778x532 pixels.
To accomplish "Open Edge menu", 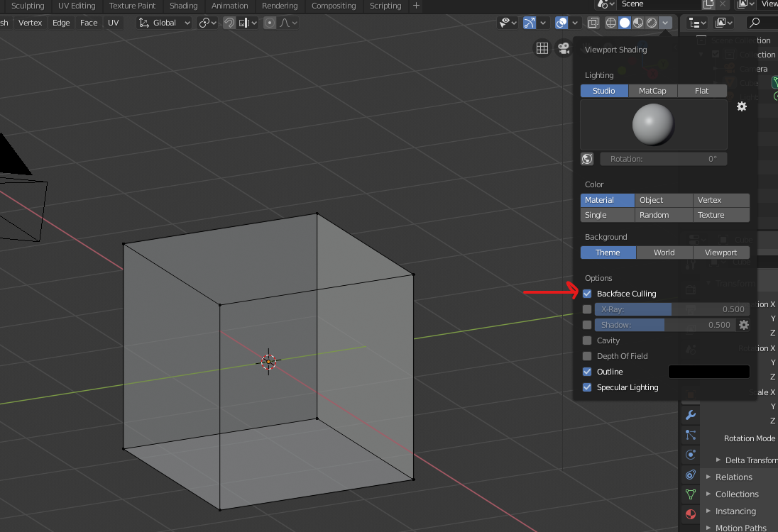I will [61, 23].
